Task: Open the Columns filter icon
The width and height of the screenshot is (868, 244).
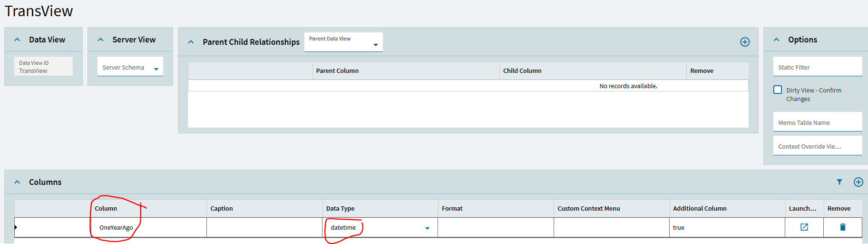Action: (x=839, y=182)
